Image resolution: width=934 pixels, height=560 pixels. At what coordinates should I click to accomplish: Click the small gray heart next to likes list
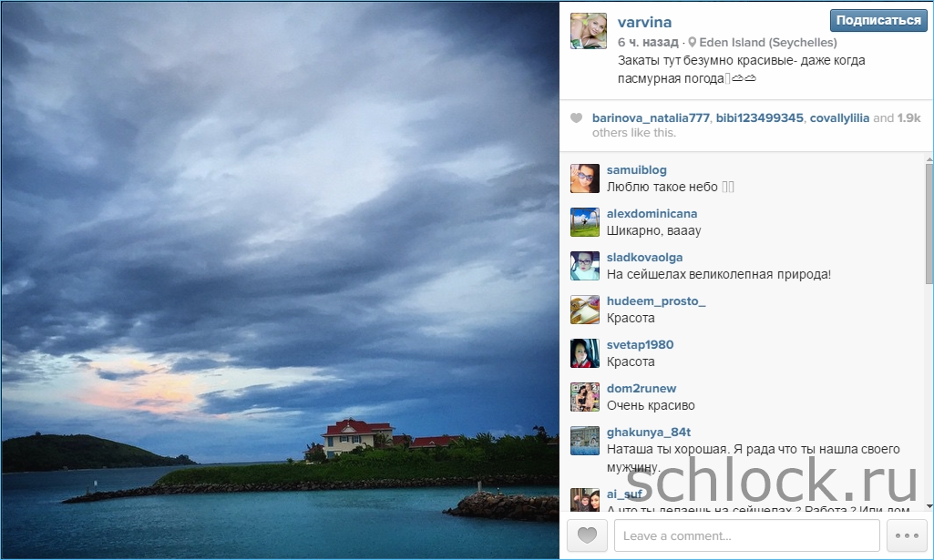[576, 117]
